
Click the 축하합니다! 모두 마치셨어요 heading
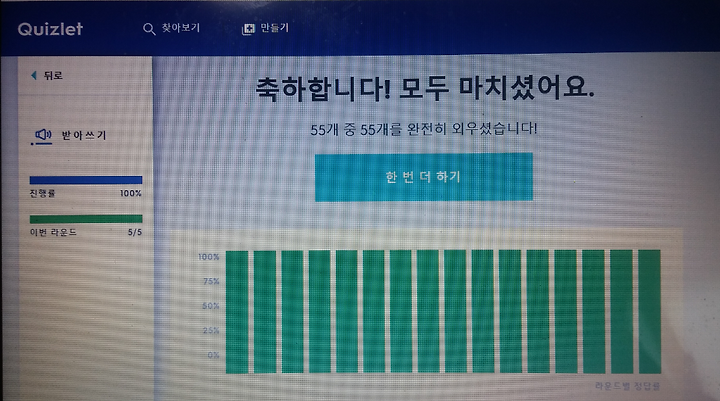(425, 88)
